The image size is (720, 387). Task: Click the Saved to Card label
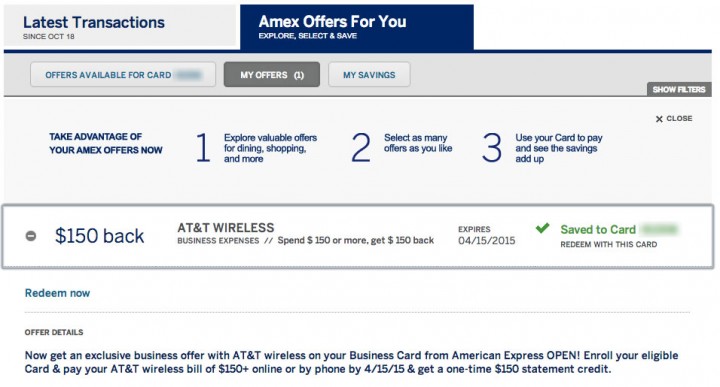coord(598,230)
